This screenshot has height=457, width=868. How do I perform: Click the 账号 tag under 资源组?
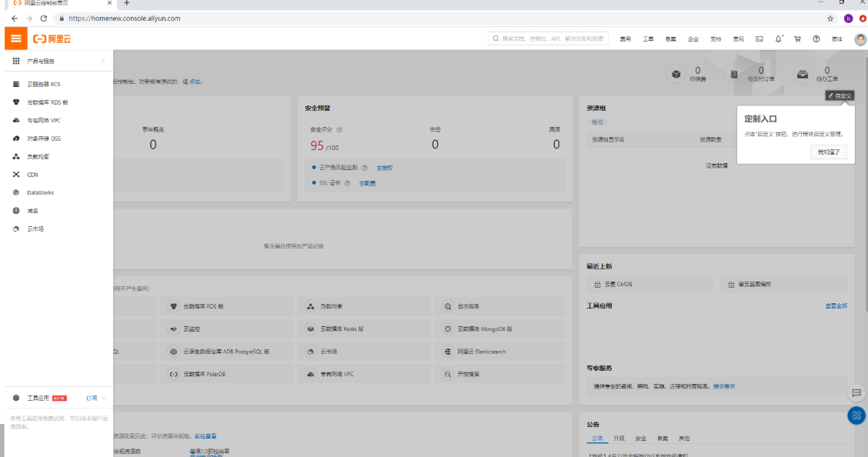coord(597,122)
